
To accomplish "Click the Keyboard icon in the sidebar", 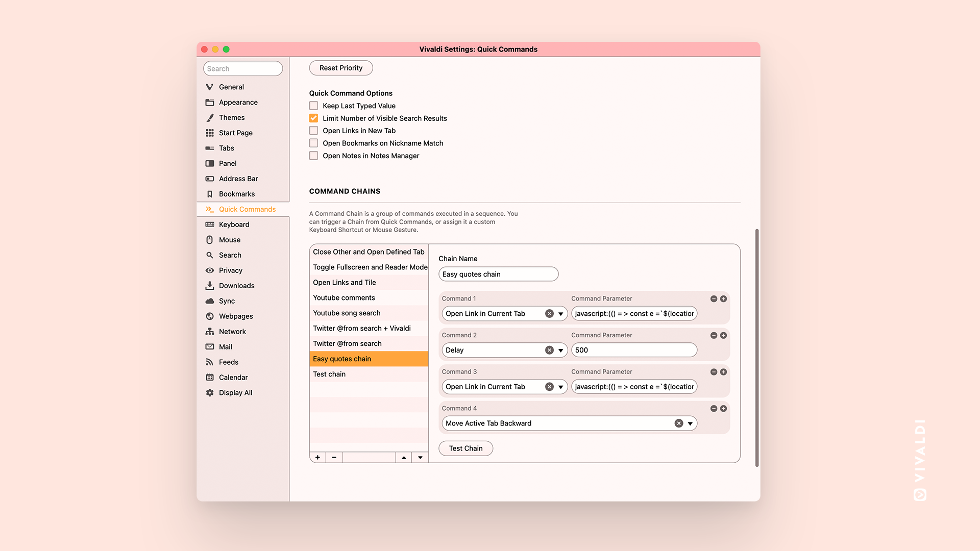I will point(210,224).
